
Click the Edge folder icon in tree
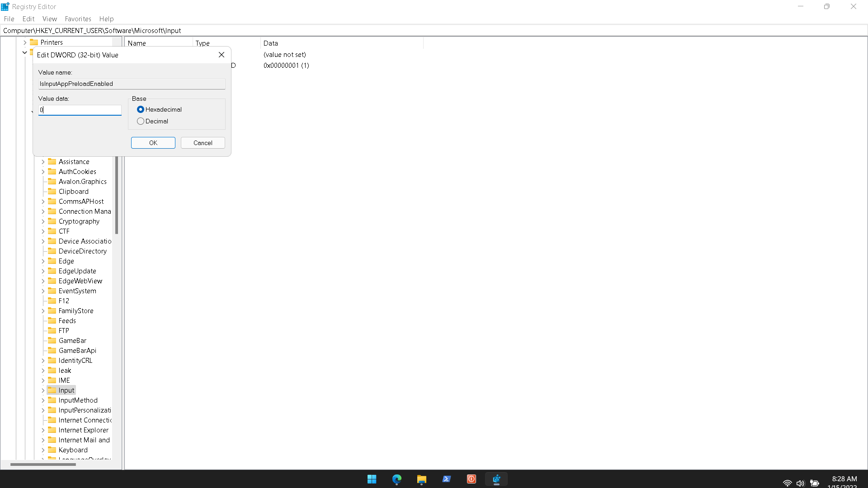coord(52,261)
